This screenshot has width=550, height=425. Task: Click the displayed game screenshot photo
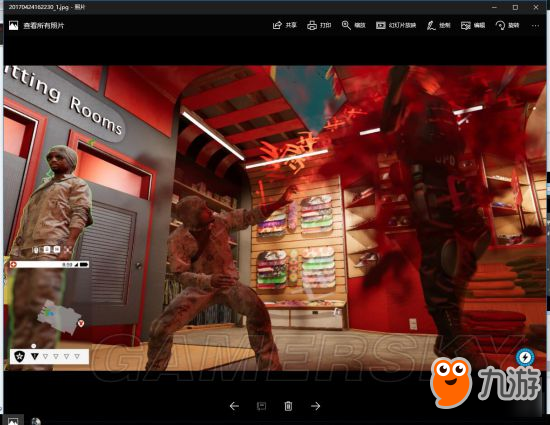275,218
